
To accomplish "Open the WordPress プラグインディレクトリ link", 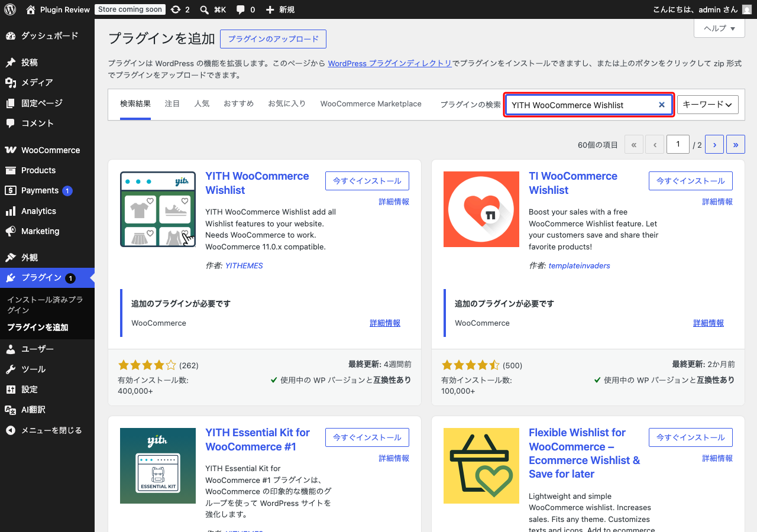I will click(390, 63).
